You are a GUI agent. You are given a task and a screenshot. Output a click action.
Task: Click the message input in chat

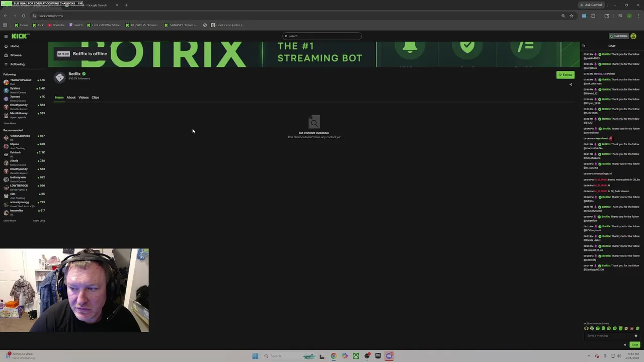point(611,336)
